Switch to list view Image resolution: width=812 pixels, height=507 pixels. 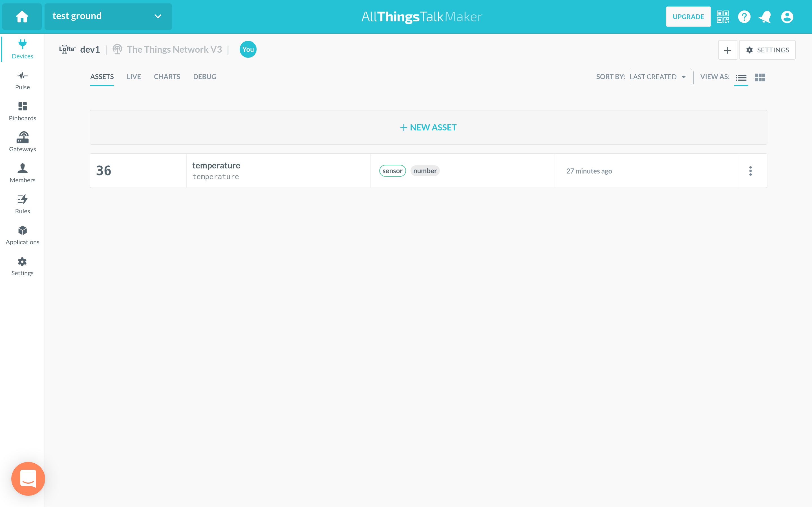(741, 77)
